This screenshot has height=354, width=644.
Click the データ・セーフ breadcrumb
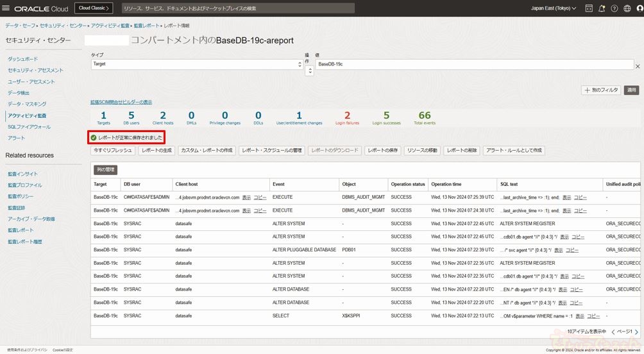(20, 26)
